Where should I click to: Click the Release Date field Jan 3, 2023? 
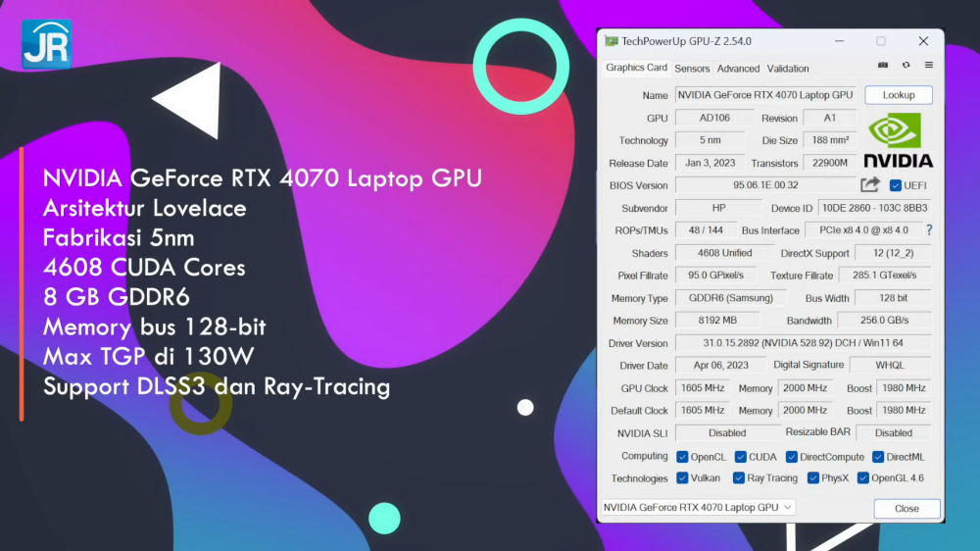tap(710, 163)
